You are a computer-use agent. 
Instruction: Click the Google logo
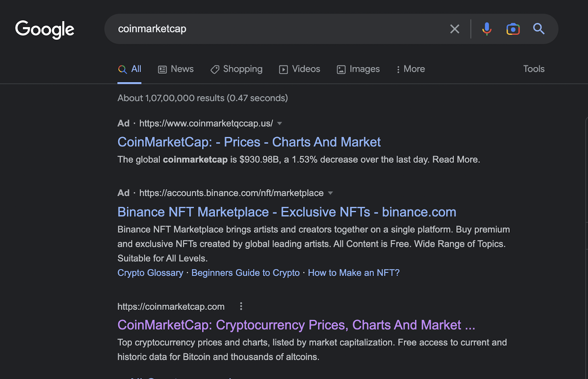44,29
